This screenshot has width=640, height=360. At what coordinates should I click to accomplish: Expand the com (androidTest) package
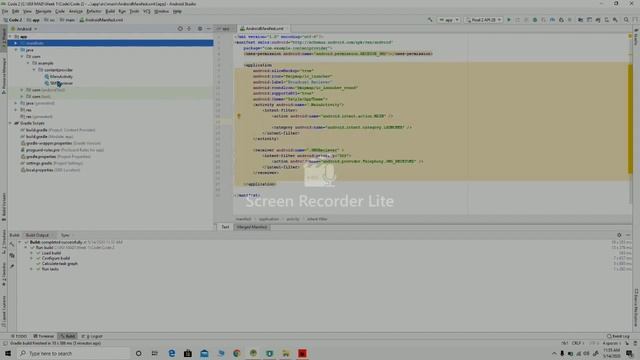click(22, 90)
